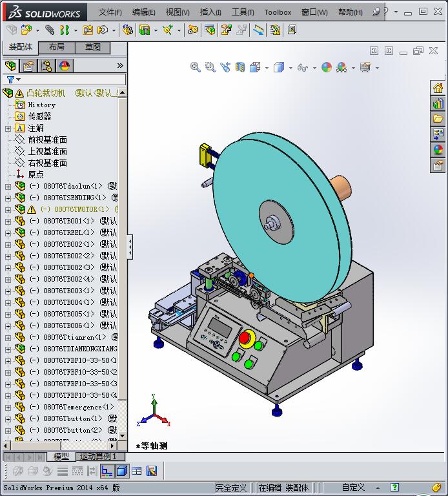Open the 窗口(W) menu

point(314,12)
